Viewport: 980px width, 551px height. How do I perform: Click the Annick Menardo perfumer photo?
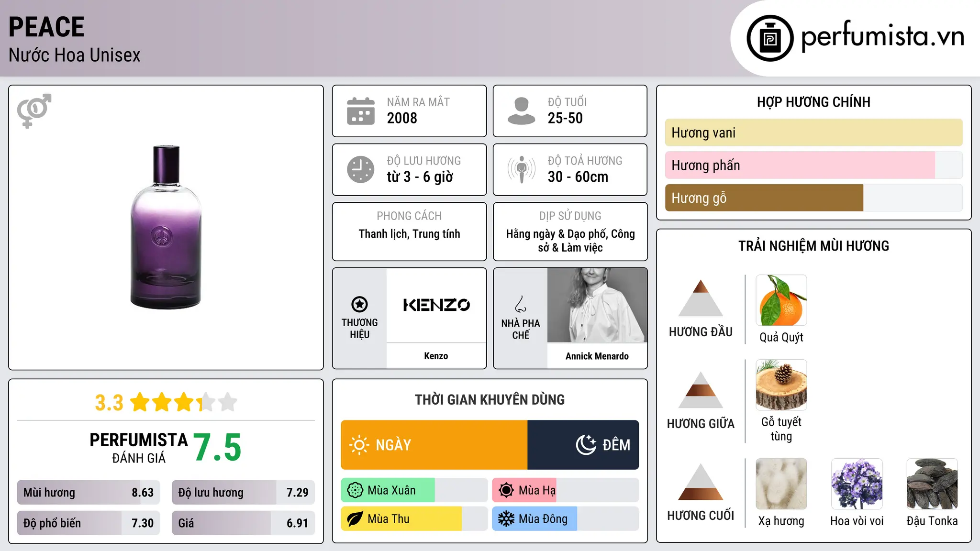597,305
